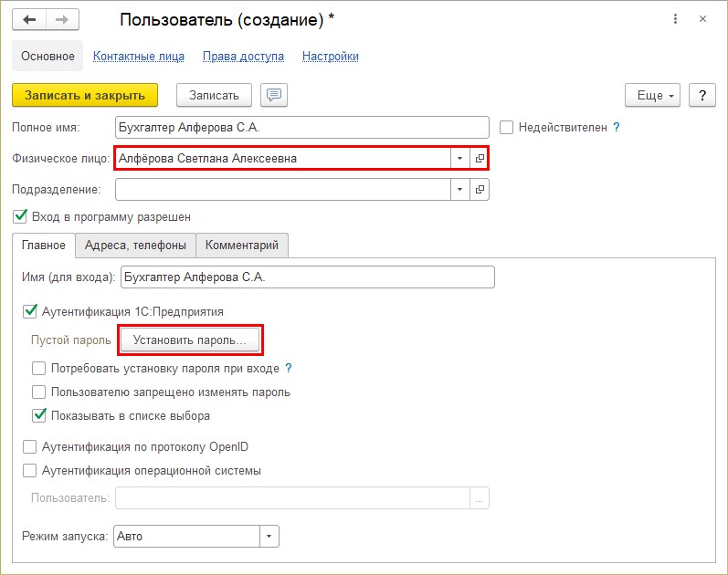Open discussion comment icon button

274,95
